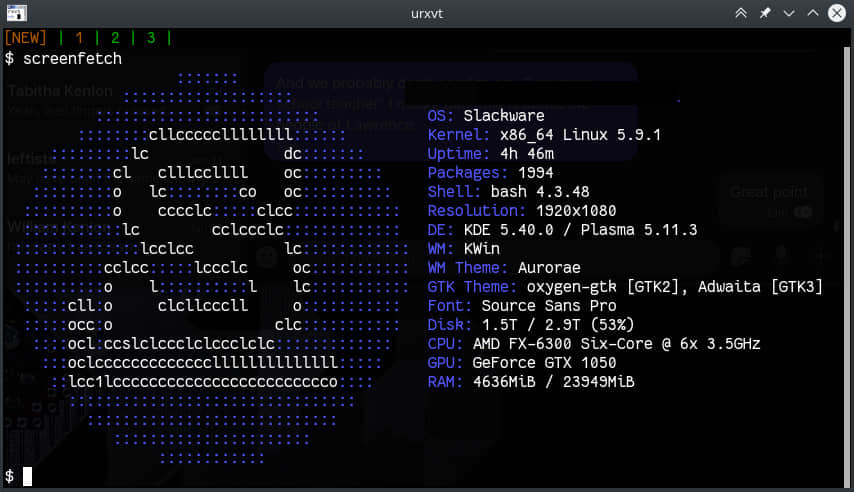Pin the urxvt window on all desktops
This screenshot has height=492, width=854.
pos(765,13)
